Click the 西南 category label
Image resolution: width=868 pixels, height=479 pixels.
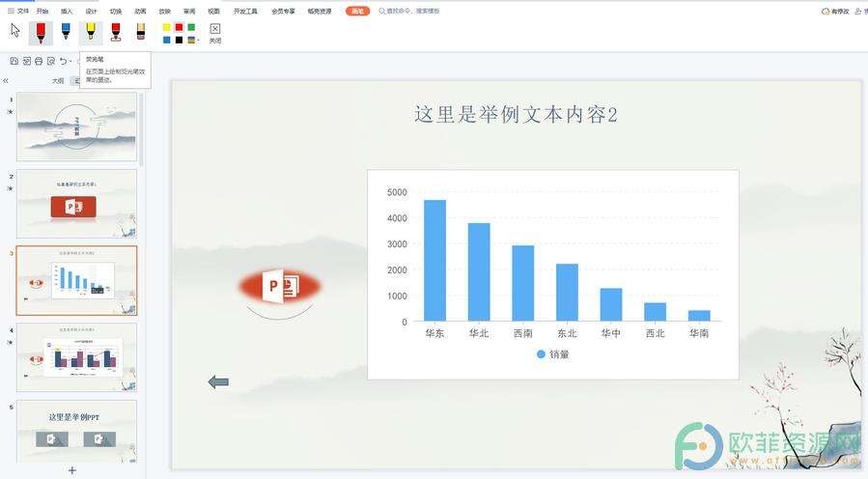(x=522, y=333)
